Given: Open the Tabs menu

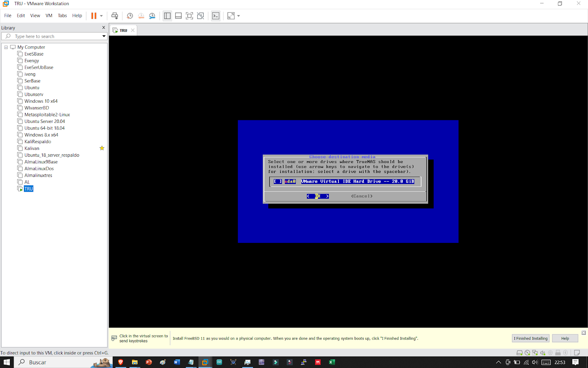Looking at the screenshot, I should 62,15.
